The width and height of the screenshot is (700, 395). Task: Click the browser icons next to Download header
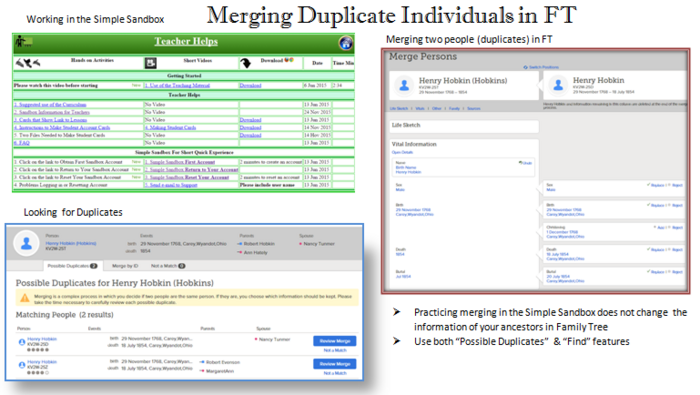coord(289,60)
